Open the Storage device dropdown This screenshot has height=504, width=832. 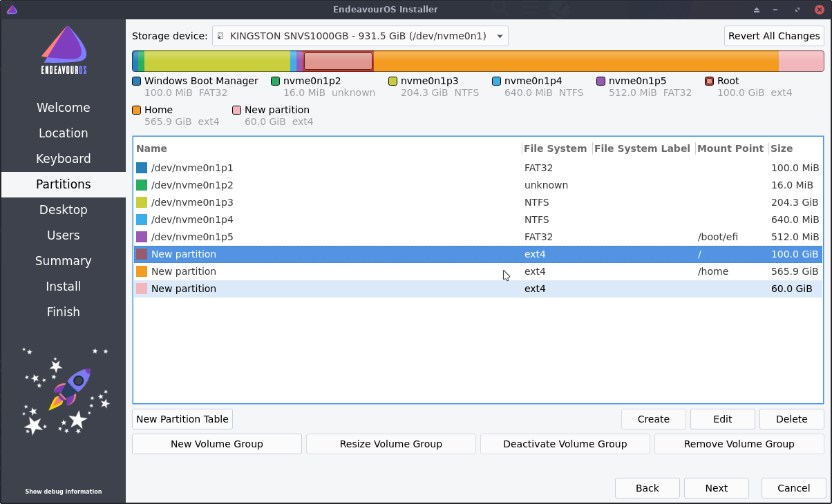tap(359, 36)
